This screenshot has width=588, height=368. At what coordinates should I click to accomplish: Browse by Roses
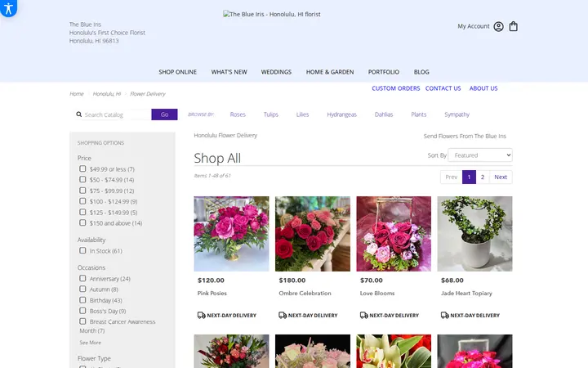click(x=238, y=114)
